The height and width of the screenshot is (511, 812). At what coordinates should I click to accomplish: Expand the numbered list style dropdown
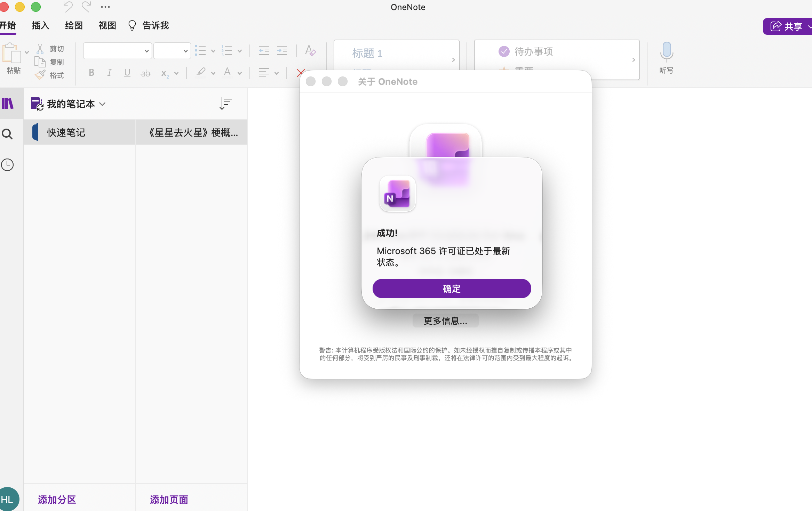[x=240, y=51]
